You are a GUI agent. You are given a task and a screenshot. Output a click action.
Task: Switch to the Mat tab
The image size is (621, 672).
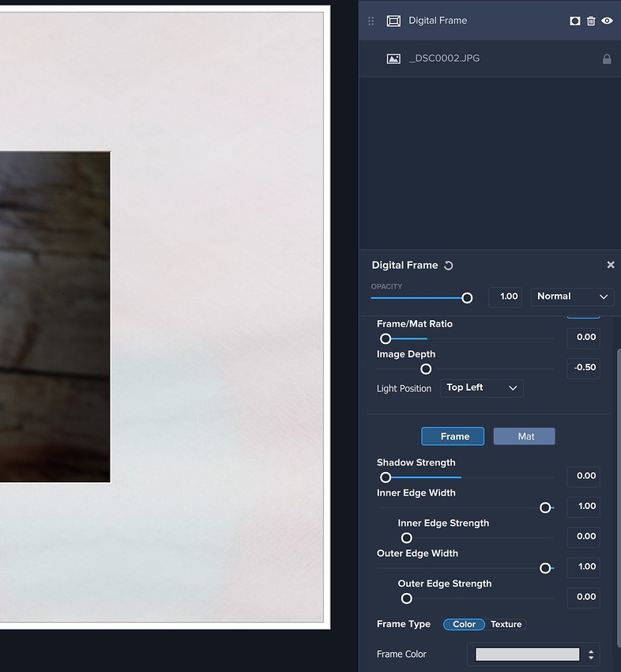[x=525, y=436]
